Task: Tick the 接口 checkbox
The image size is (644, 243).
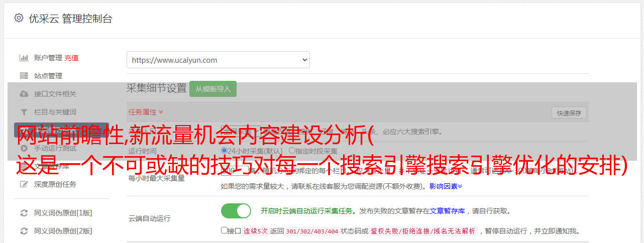Action: tap(224, 230)
